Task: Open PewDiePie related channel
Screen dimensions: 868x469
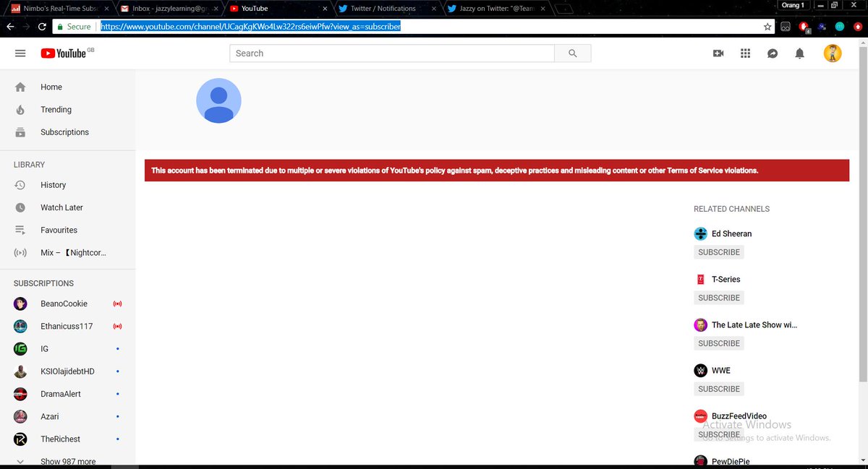Action: pos(732,461)
